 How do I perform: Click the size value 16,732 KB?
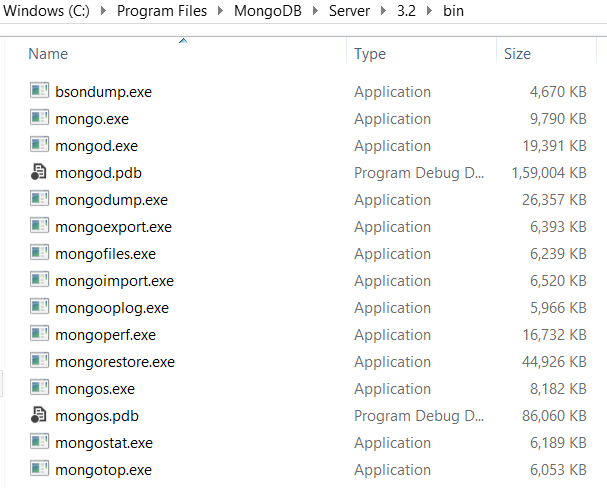(x=555, y=335)
